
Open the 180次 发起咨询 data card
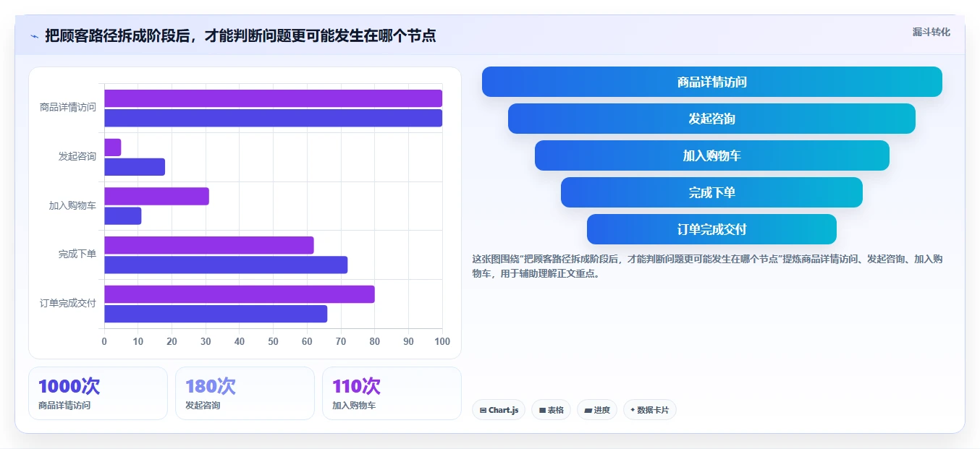coord(245,393)
